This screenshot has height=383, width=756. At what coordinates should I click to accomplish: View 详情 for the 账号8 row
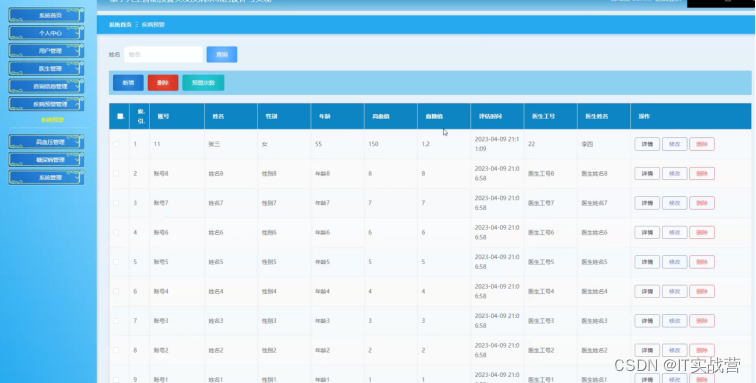click(647, 173)
